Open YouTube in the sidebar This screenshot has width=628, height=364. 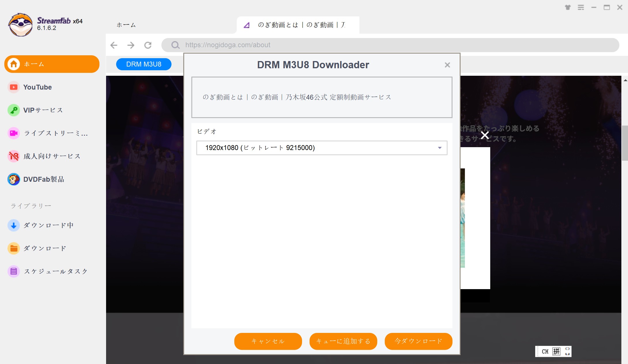[37, 87]
